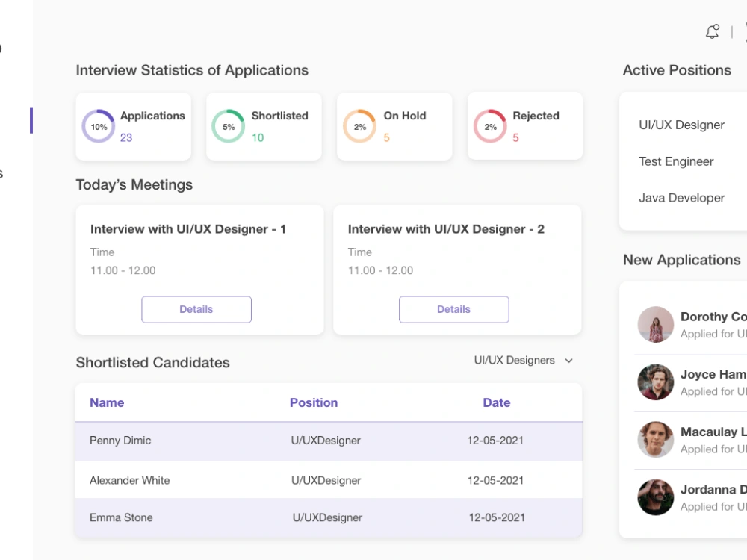Image resolution: width=747 pixels, height=560 pixels.
Task: Open the UI/UX Designers filter
Action: tap(523, 361)
